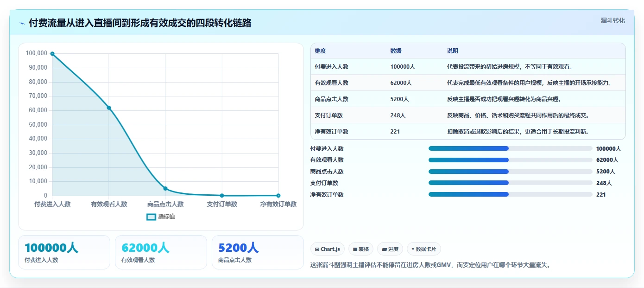Click the chart data point for 付费进入人数
This screenshot has width=644, height=288.
(x=52, y=54)
